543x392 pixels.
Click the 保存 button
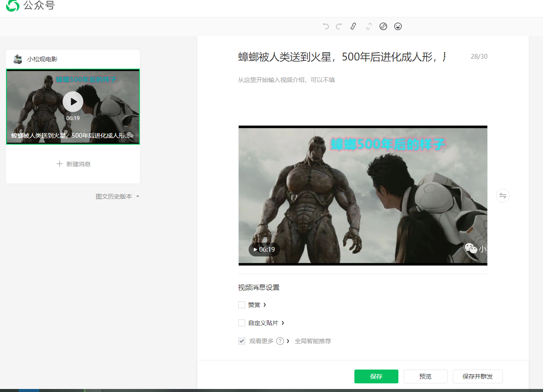click(376, 376)
